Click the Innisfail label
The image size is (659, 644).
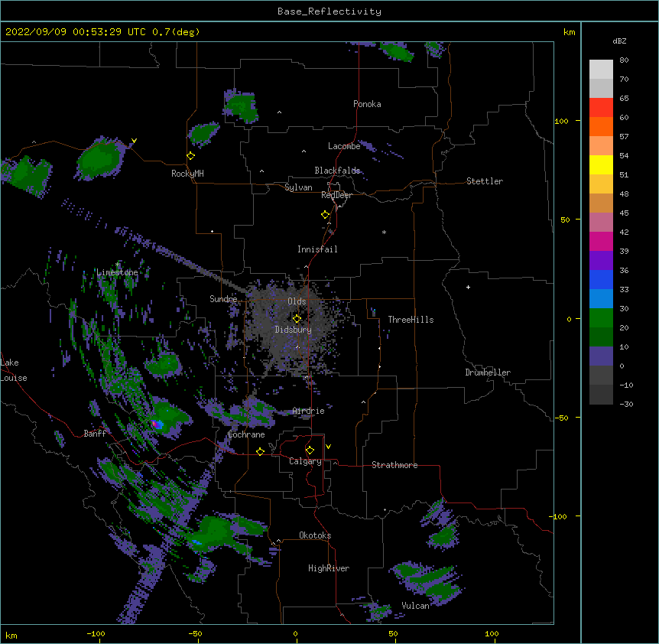317,249
